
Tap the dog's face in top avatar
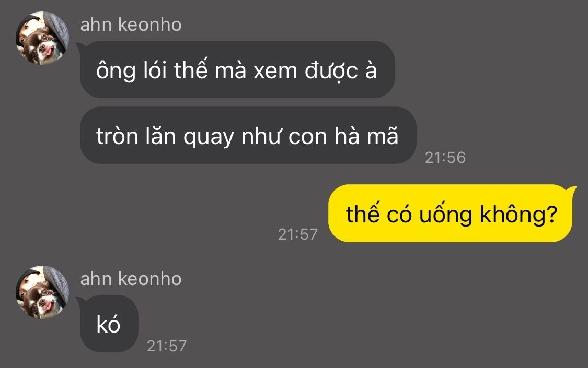(44, 45)
